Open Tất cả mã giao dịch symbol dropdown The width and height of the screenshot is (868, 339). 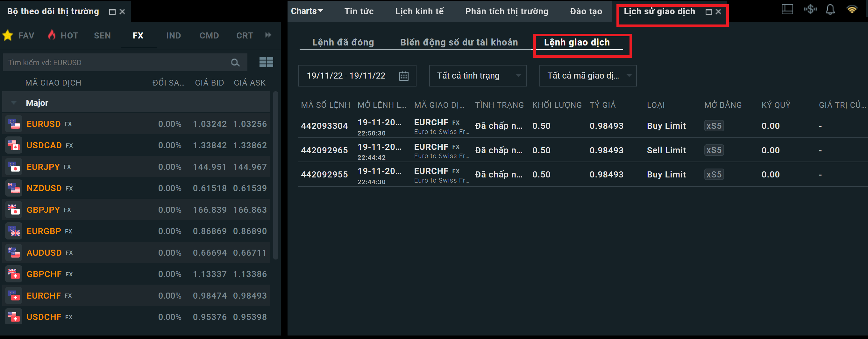[588, 76]
